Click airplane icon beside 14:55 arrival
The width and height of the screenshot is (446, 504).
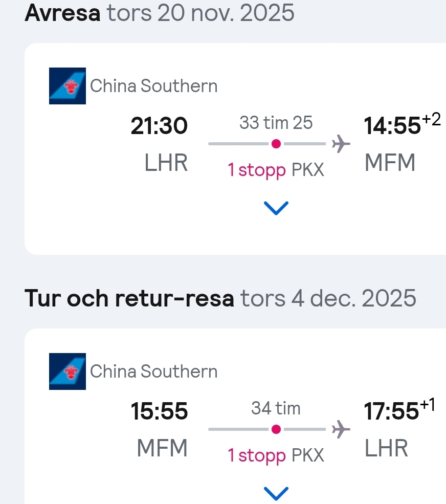pos(341,144)
